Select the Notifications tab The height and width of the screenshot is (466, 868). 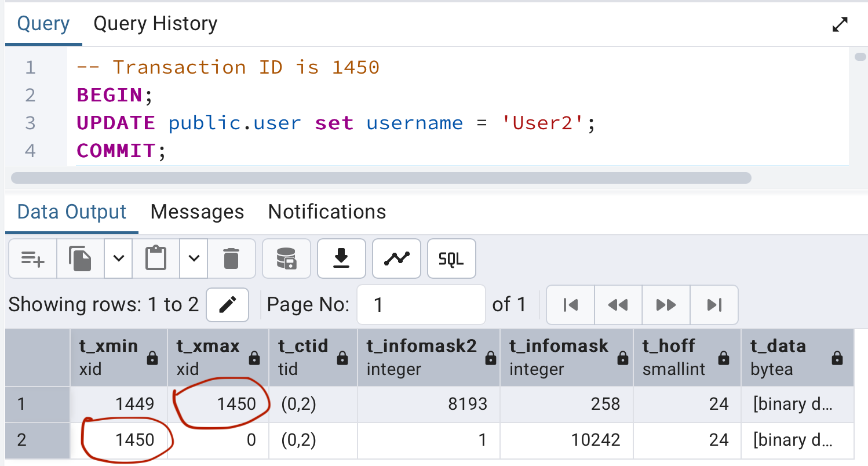coord(327,212)
